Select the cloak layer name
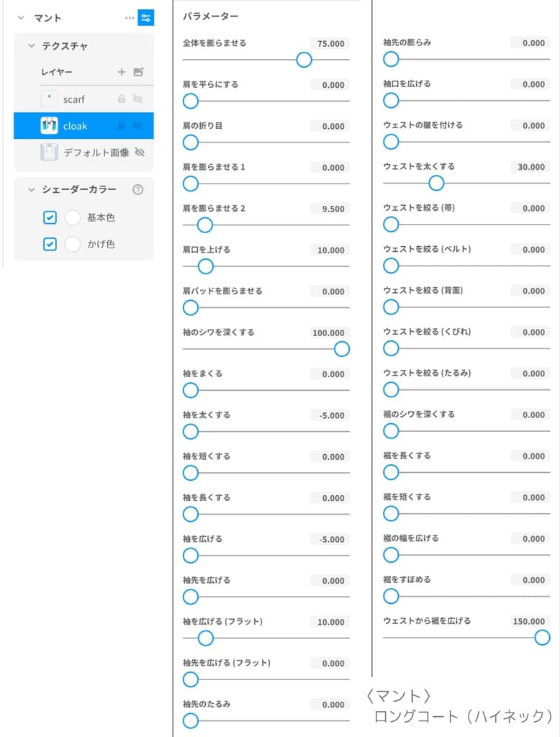 76,126
